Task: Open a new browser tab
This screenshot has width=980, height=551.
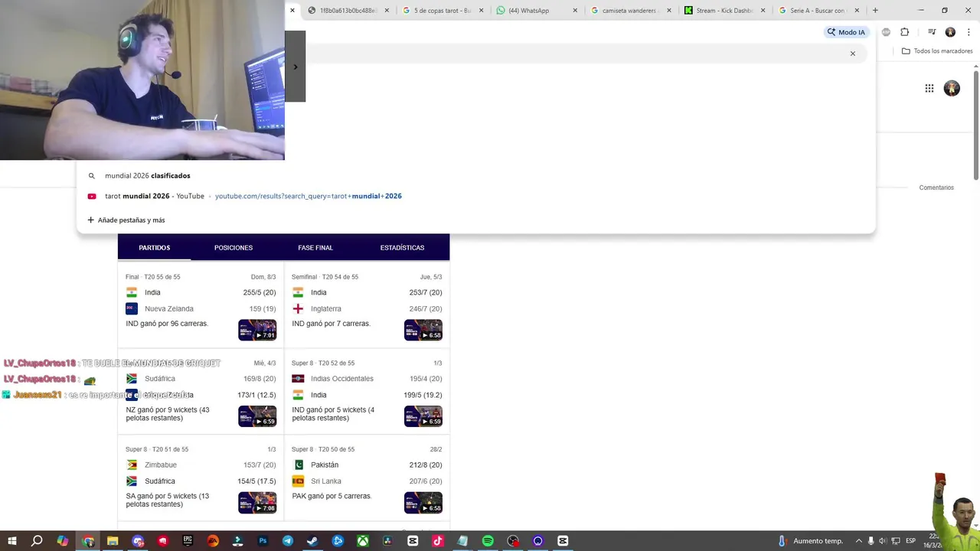Action: (x=875, y=11)
